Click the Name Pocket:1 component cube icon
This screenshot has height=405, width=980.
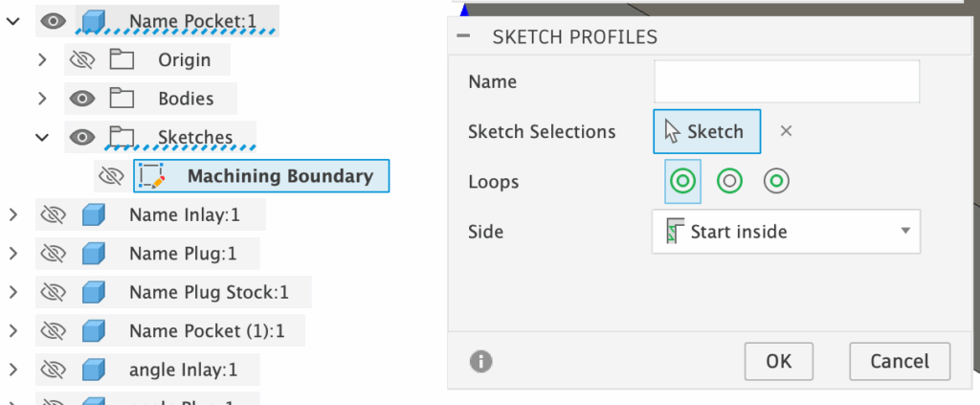tap(94, 20)
